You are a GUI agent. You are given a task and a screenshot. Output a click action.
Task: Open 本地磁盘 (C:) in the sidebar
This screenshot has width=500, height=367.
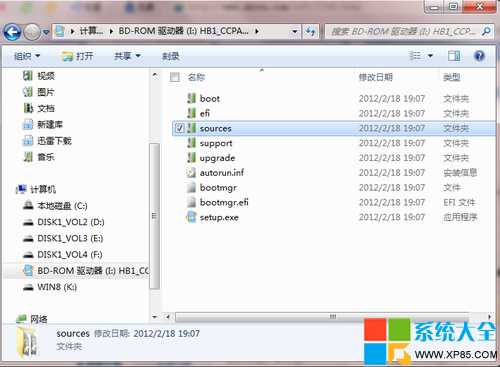point(55,206)
